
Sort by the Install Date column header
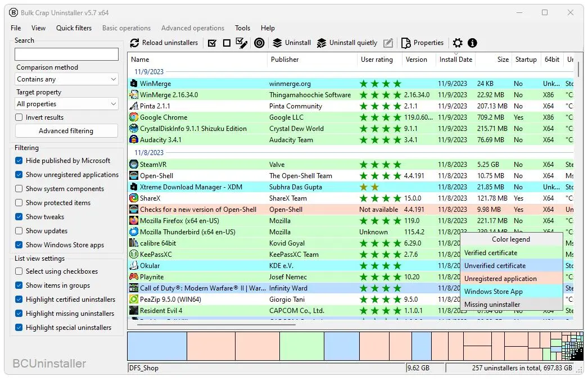(x=456, y=60)
